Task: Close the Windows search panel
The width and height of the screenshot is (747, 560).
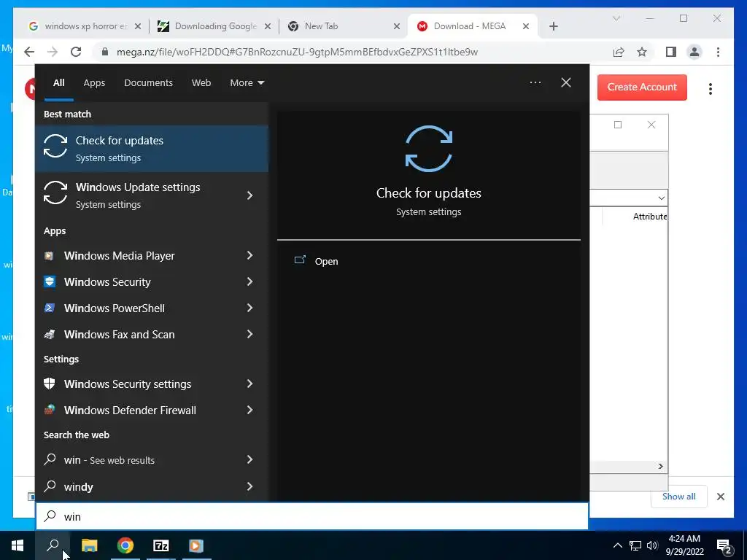Action: [x=566, y=82]
